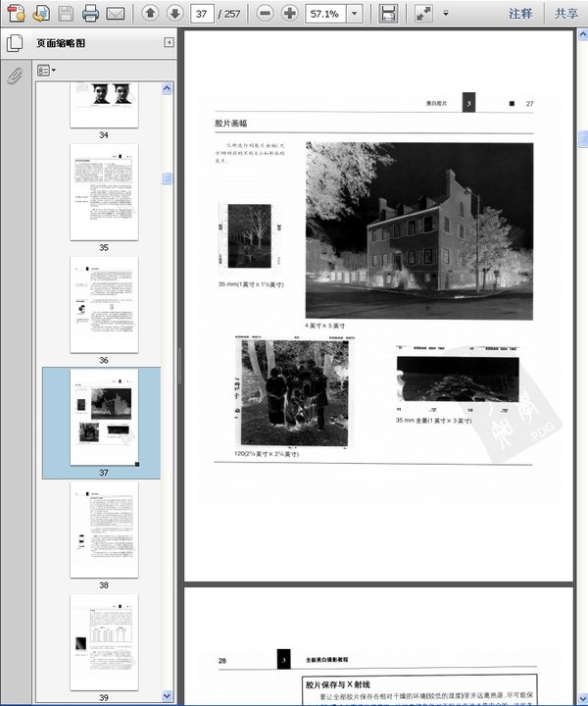Click the save file icon
The image size is (588, 706).
coord(66,14)
